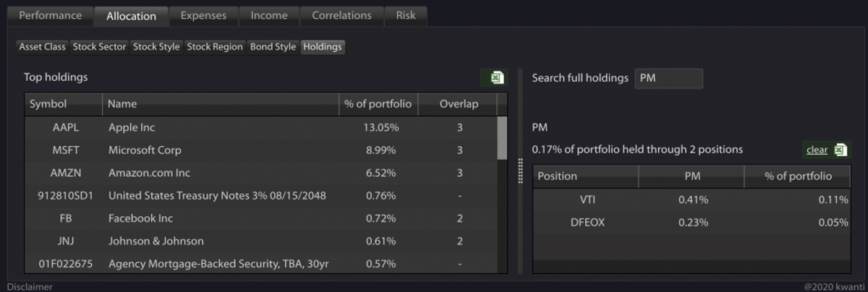
Task: Sort top holdings by Name column
Action: click(221, 104)
